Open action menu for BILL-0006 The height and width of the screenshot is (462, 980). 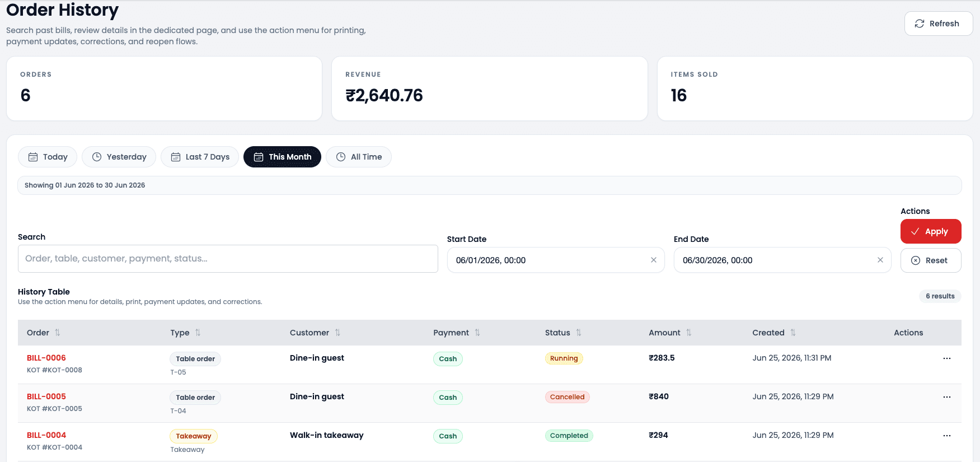[x=947, y=358]
